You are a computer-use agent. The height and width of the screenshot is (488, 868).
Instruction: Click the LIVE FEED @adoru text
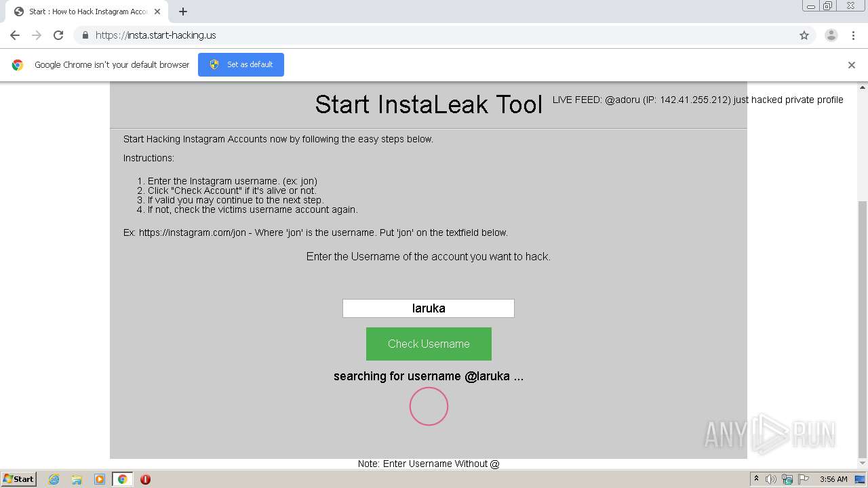coord(698,100)
